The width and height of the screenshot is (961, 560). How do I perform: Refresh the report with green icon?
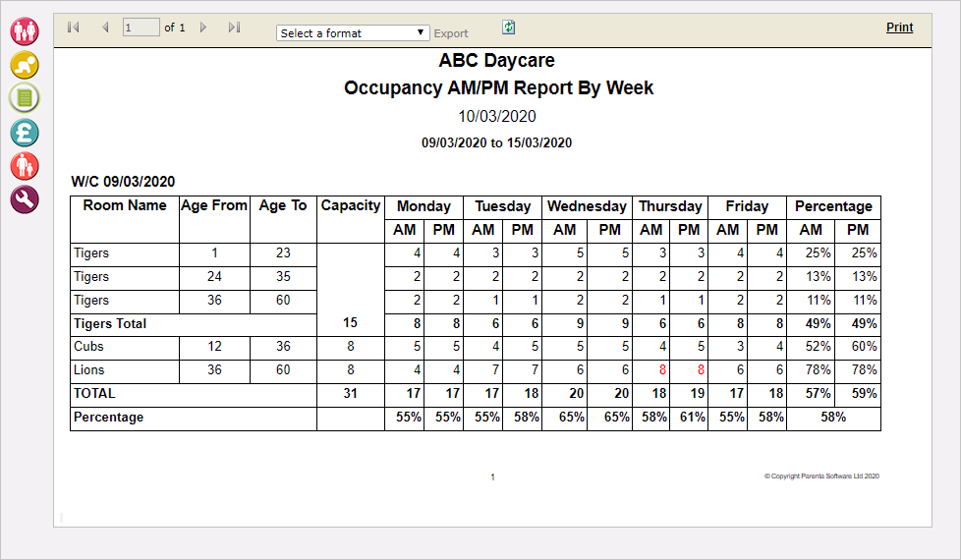click(509, 27)
